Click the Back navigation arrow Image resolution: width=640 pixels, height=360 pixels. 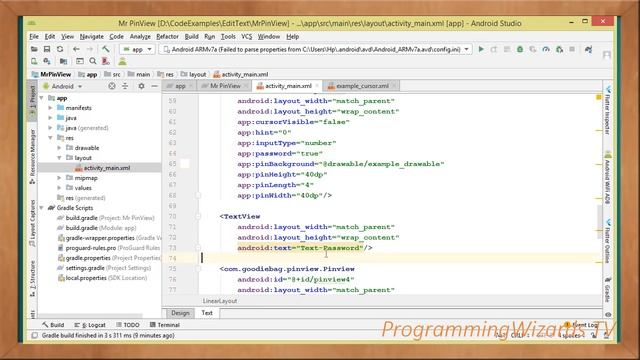coord(76,49)
